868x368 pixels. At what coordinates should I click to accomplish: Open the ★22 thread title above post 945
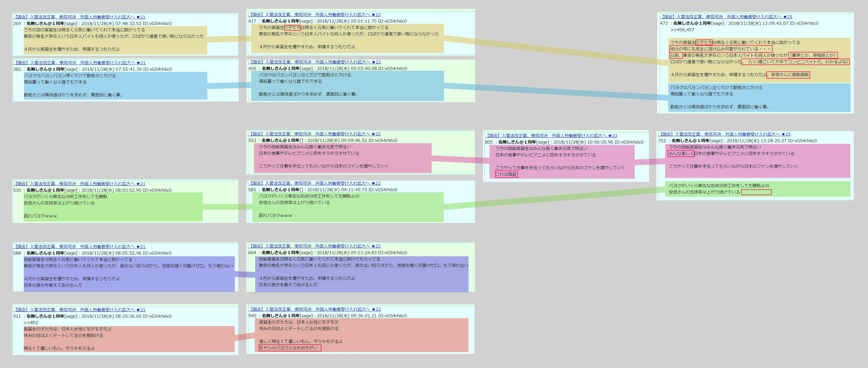(315, 309)
